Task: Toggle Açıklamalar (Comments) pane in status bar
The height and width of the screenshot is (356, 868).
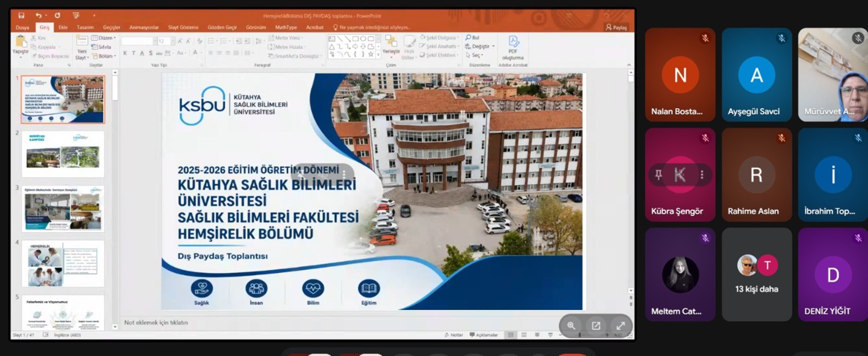Action: [x=483, y=335]
